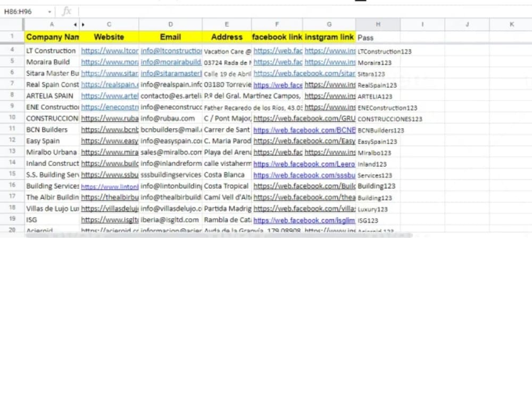Click the 'Company Nam' header cell
This screenshot has height=399, width=532.
pyautogui.click(x=52, y=37)
